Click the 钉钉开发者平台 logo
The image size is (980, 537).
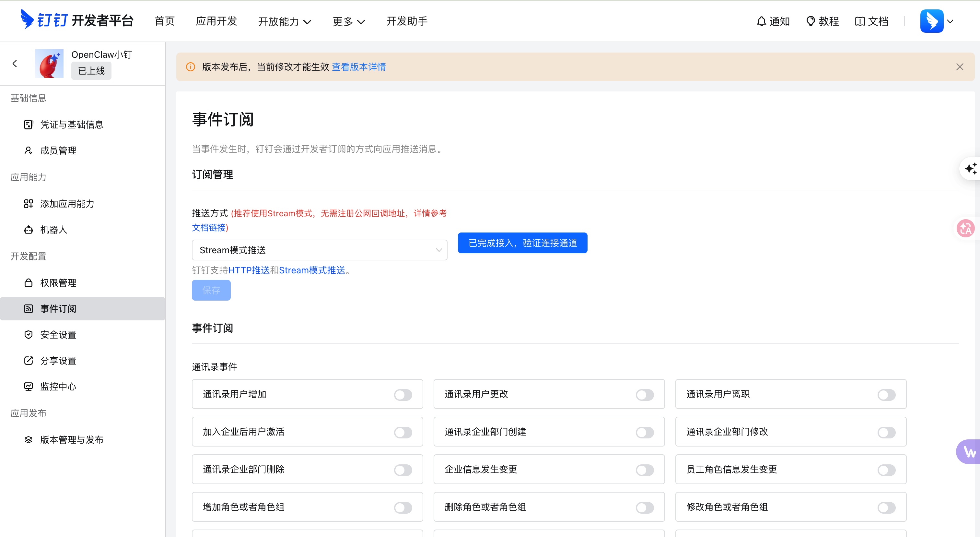(x=76, y=21)
